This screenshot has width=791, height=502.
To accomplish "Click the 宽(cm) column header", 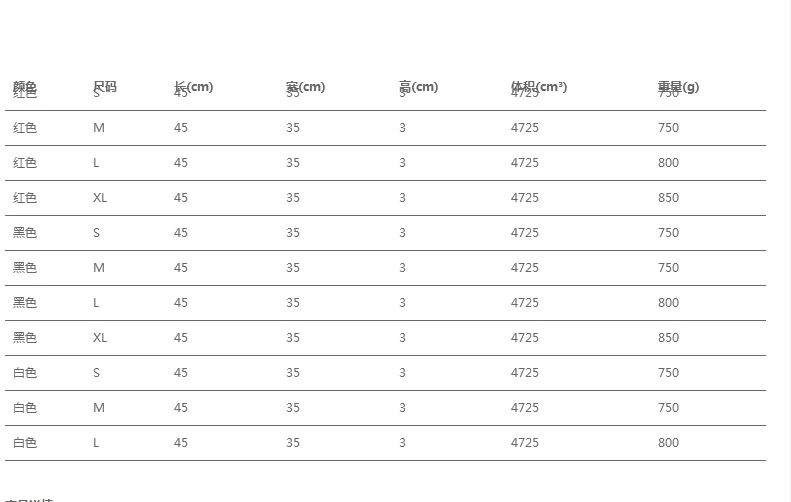I will click(305, 87).
